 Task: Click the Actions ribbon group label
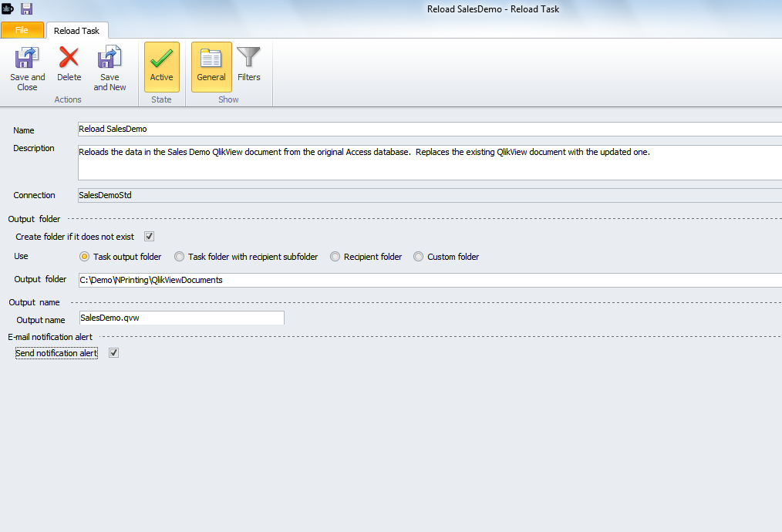point(68,99)
